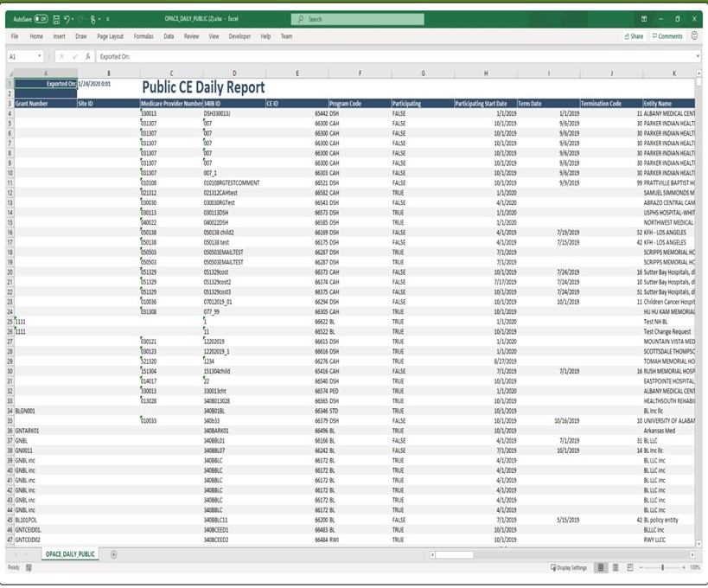This screenshot has height=588, width=708.
Task: Switch to the Home ribbon tab
Action: [x=36, y=36]
